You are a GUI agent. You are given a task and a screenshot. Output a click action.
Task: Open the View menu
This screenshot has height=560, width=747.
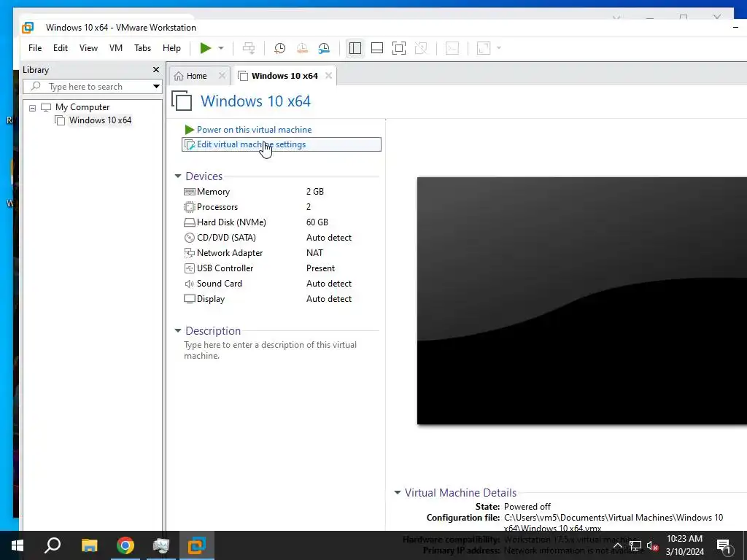pos(88,48)
